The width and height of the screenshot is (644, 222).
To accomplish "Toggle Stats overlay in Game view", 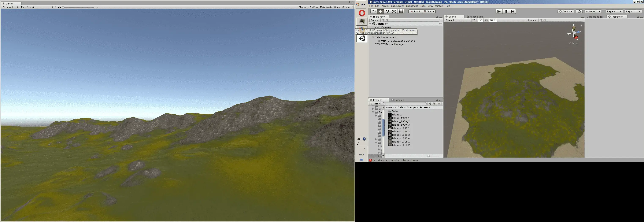I will 337,7.
